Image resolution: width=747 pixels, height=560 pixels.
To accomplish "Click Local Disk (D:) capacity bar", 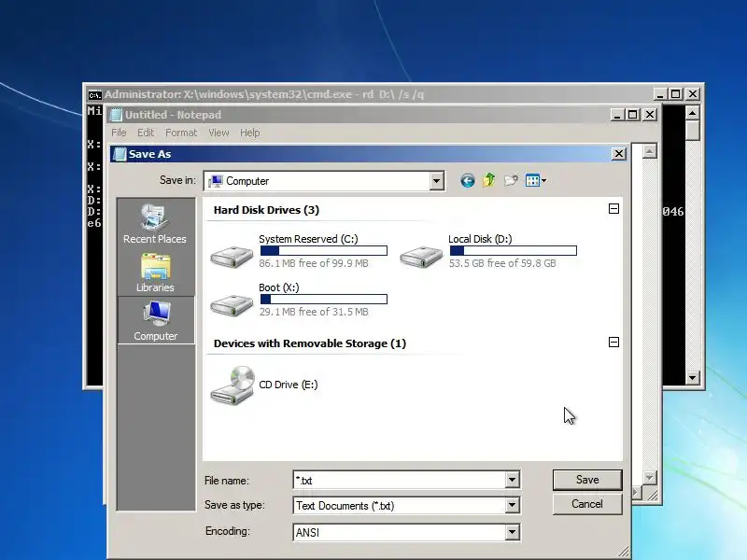I will [x=513, y=250].
